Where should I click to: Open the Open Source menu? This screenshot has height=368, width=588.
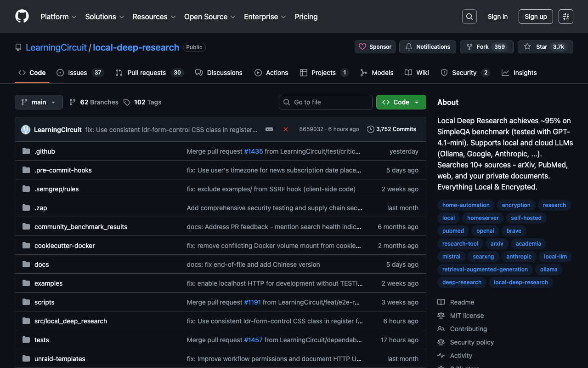209,17
